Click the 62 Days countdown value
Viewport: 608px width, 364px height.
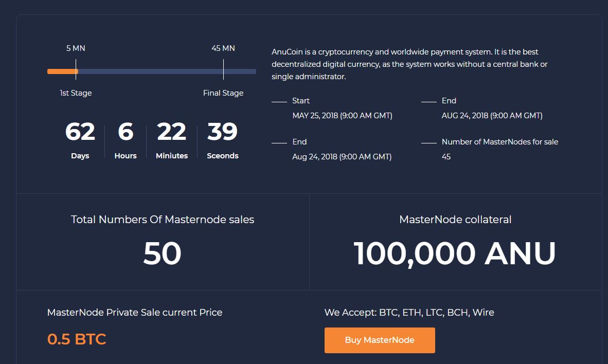pos(80,132)
